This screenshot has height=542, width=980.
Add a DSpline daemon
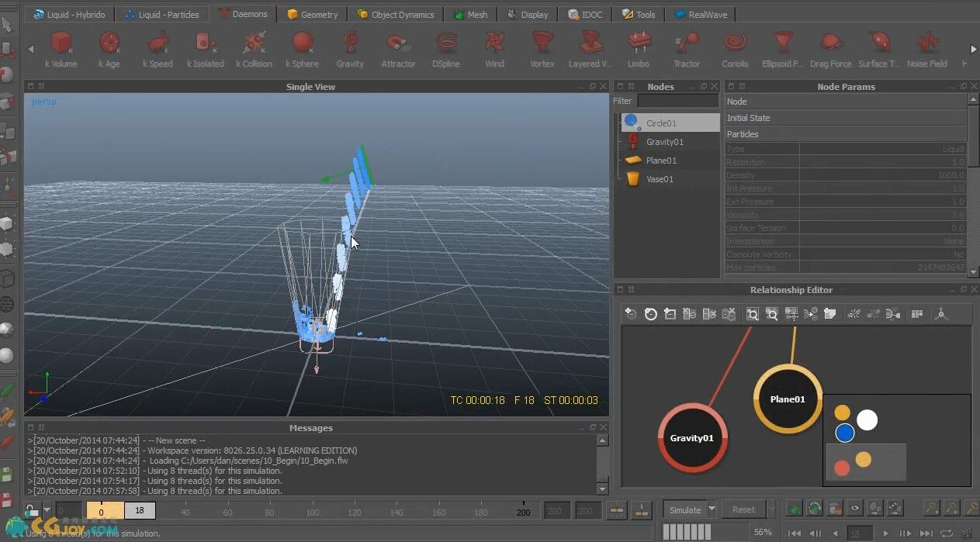(446, 49)
